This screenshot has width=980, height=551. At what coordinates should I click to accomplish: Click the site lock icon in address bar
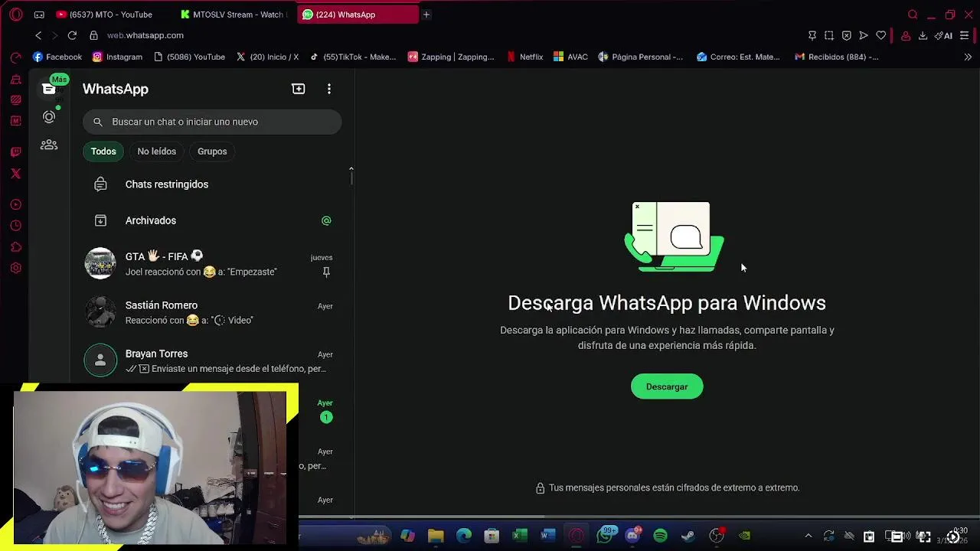[93, 35]
